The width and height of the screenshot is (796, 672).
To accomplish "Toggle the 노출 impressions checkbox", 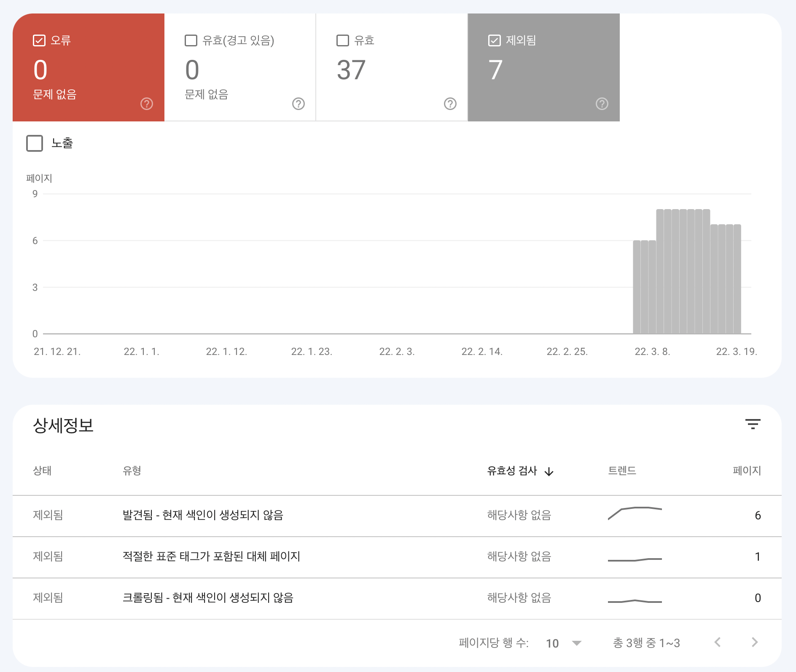I will pyautogui.click(x=34, y=143).
